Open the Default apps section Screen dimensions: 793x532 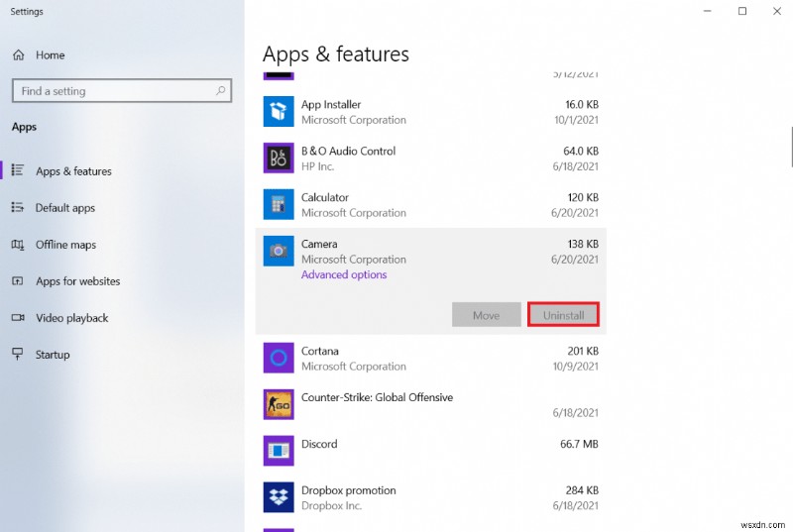click(x=65, y=208)
